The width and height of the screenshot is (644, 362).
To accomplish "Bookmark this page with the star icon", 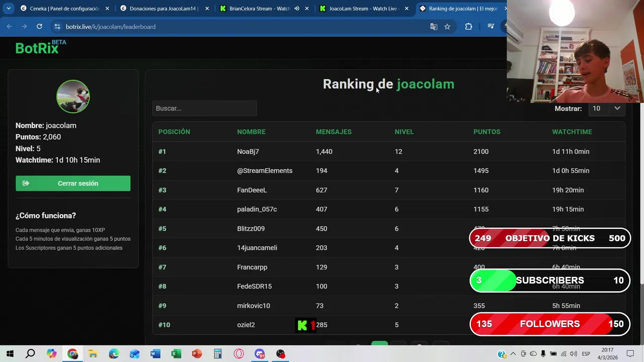I will [x=447, y=27].
